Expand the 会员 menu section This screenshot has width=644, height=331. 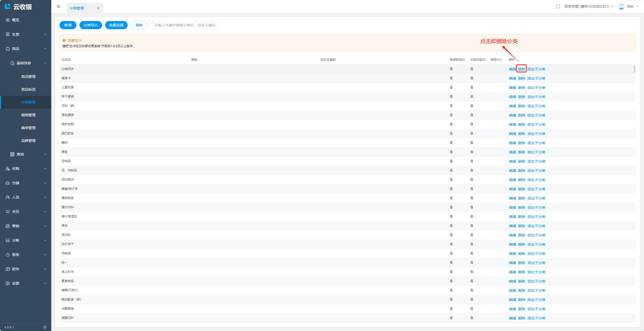[26, 212]
